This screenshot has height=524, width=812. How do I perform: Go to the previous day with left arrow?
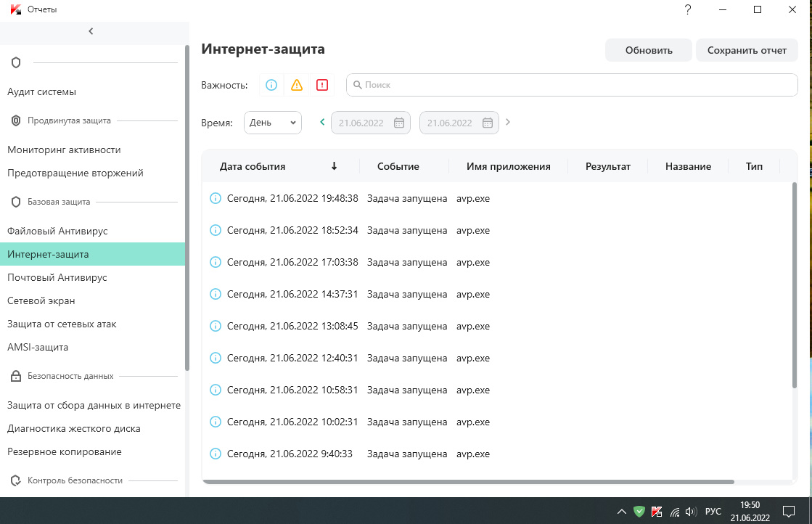(322, 122)
